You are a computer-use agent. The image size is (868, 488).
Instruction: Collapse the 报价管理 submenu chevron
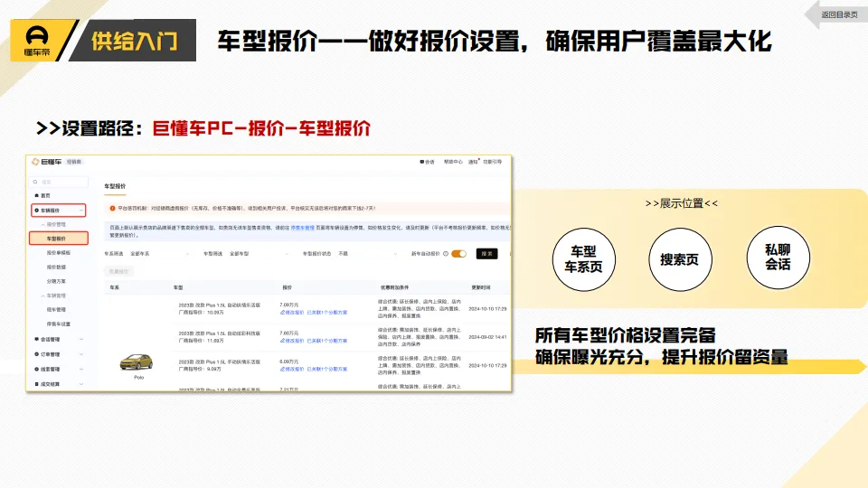(x=43, y=225)
